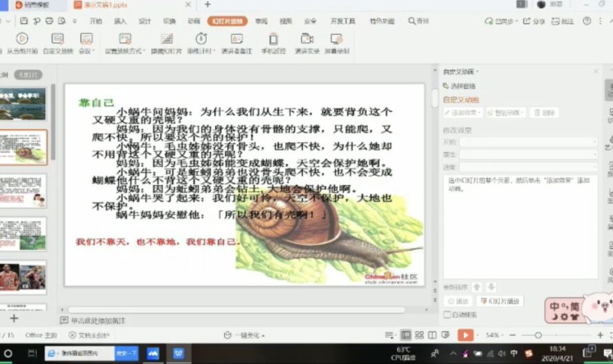Viewport: 613px width, 364px height.
Task: Adjust the zoom slider in status bar
Action: coord(538,335)
